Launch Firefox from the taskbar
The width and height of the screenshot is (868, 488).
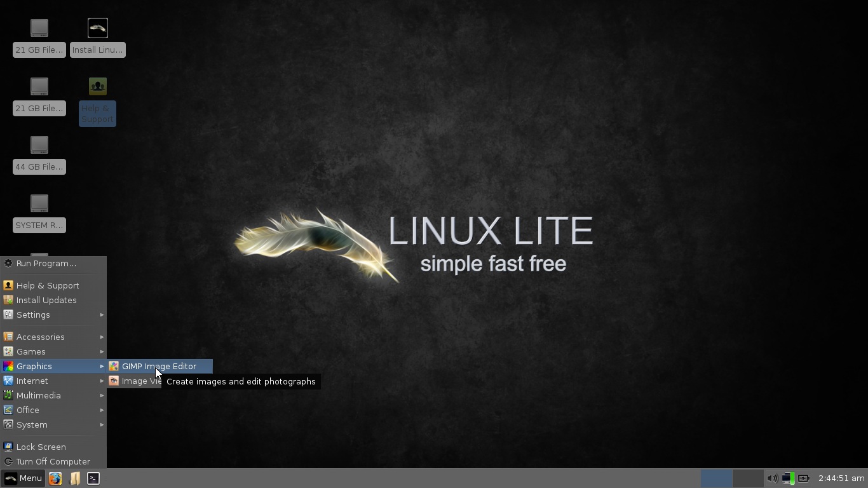pyautogui.click(x=55, y=478)
